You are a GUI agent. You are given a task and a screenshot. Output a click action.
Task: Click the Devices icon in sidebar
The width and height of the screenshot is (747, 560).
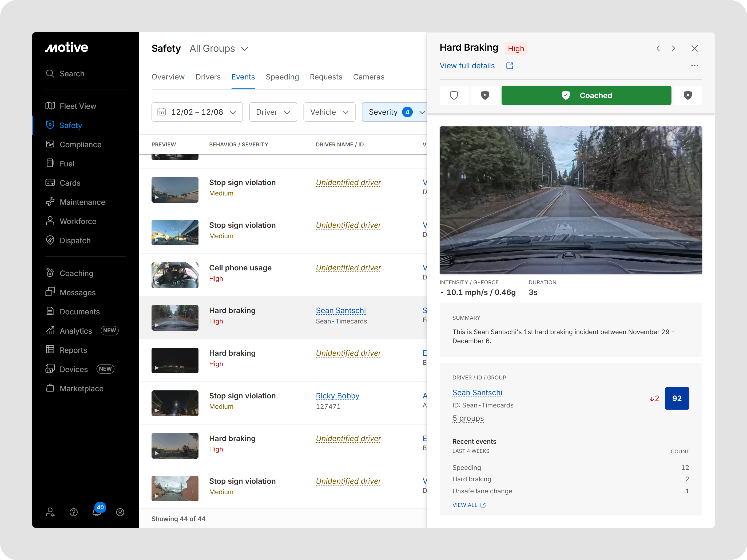[x=50, y=369]
